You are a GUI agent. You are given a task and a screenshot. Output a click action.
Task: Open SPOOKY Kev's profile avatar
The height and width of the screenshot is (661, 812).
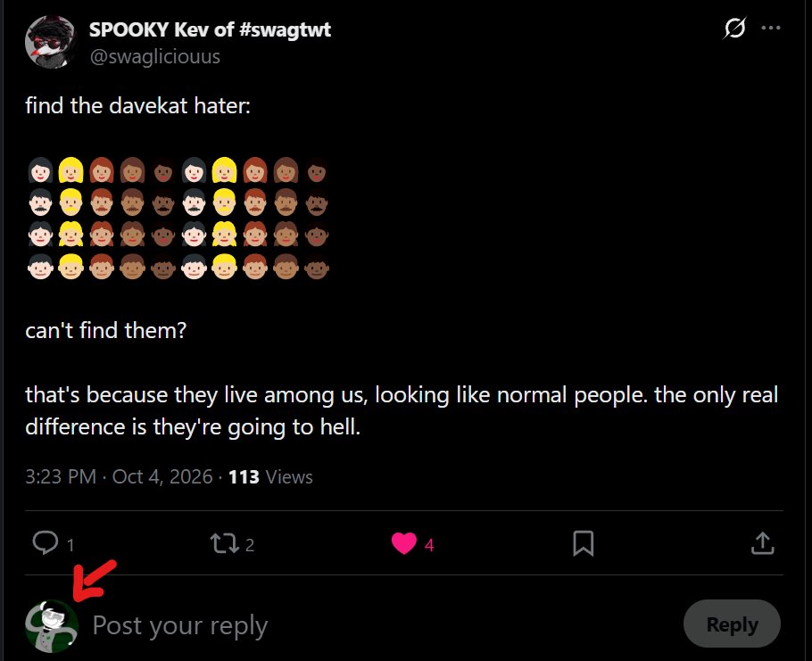coord(50,42)
